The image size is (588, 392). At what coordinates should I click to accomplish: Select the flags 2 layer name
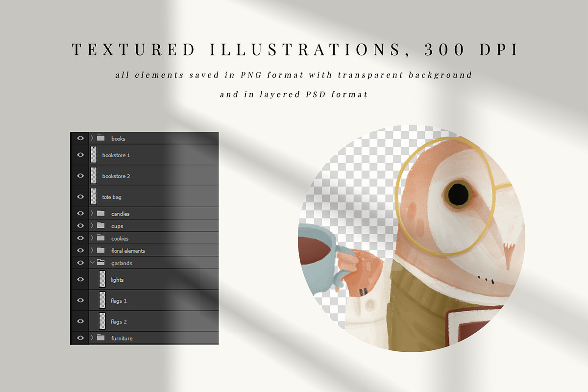(119, 321)
